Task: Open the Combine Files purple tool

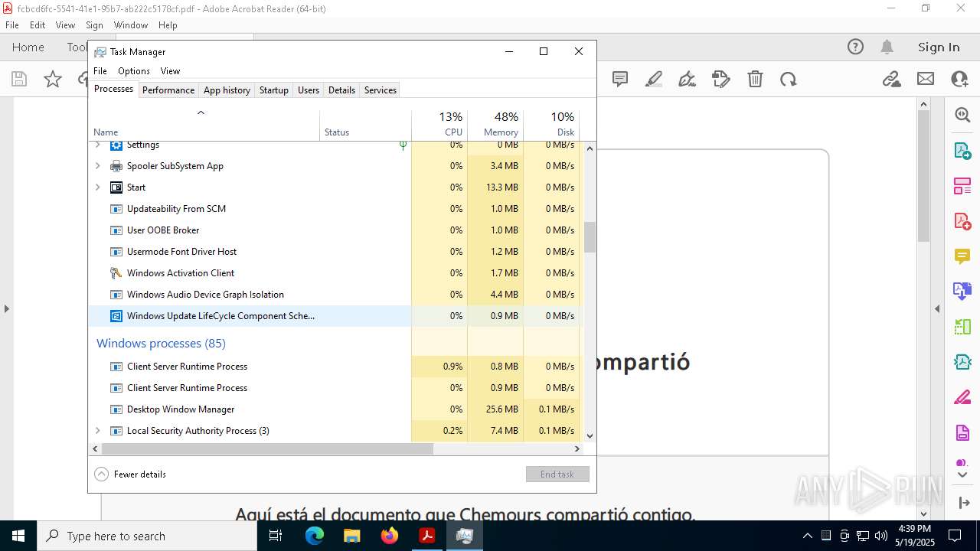Action: (962, 291)
